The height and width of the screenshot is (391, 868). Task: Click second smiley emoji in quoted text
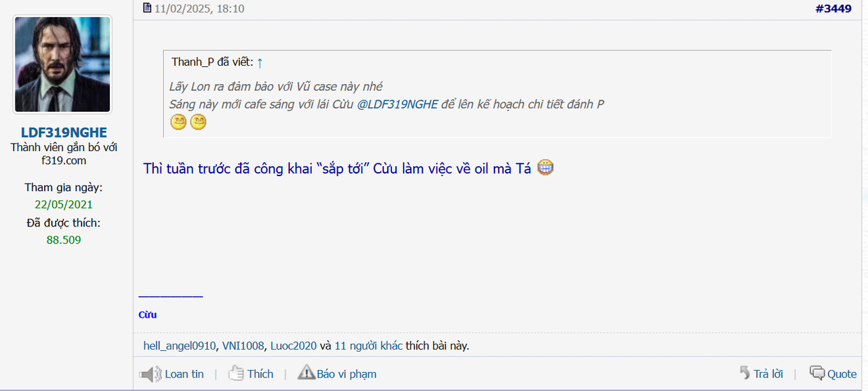(x=198, y=123)
